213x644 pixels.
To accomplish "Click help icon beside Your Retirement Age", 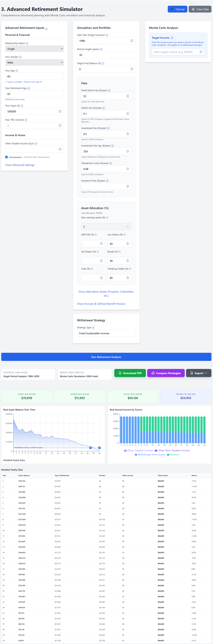I will click(29, 89).
